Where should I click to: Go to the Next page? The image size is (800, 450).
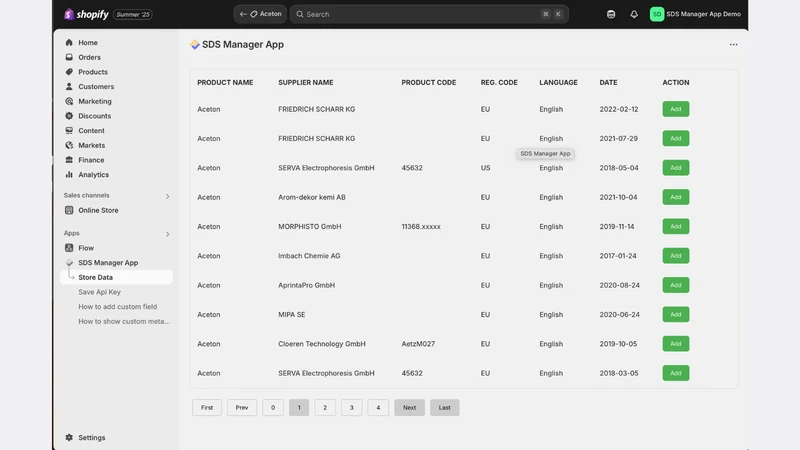(x=409, y=408)
